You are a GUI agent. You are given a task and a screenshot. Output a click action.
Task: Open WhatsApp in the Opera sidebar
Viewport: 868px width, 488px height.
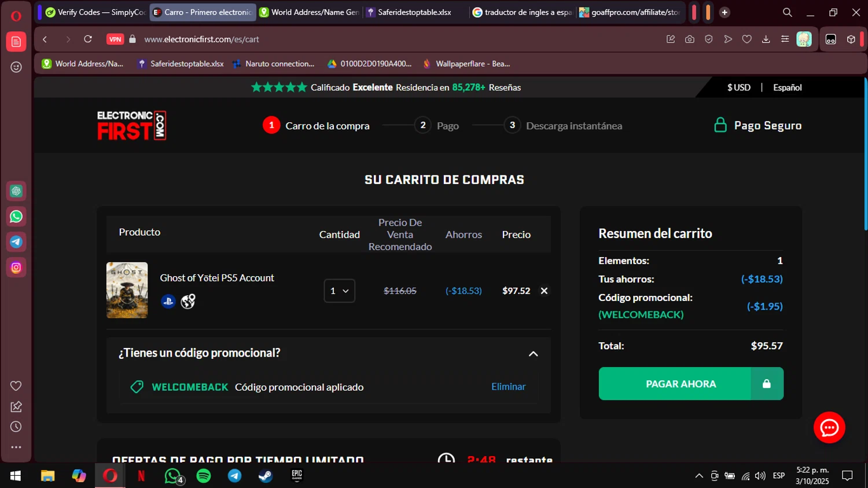tap(16, 217)
